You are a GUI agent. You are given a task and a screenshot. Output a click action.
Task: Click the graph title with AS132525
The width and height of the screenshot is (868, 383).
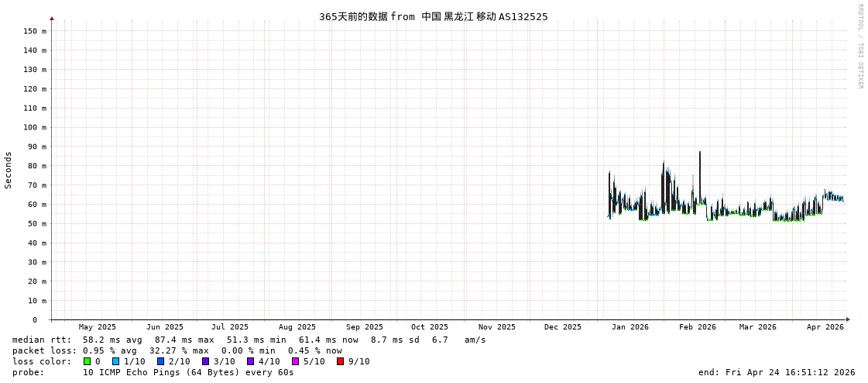click(433, 16)
